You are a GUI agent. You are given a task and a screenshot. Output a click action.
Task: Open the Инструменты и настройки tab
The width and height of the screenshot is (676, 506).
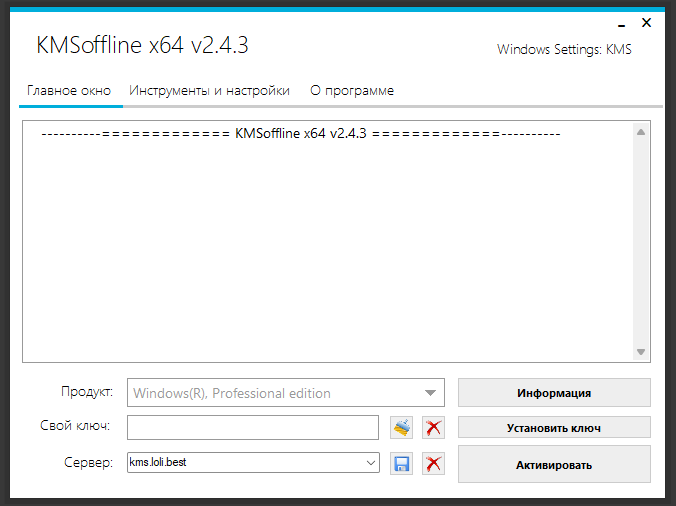coord(209,90)
